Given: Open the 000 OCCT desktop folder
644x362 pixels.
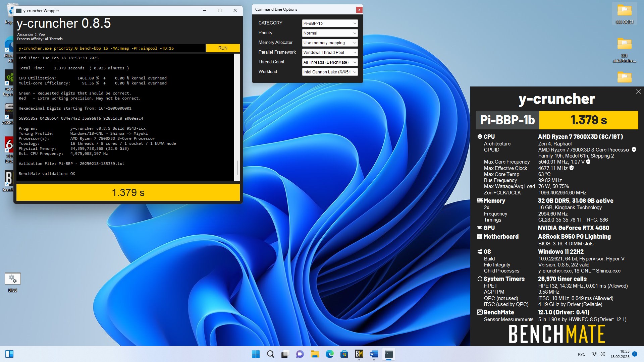Looking at the screenshot, I should point(624,14).
